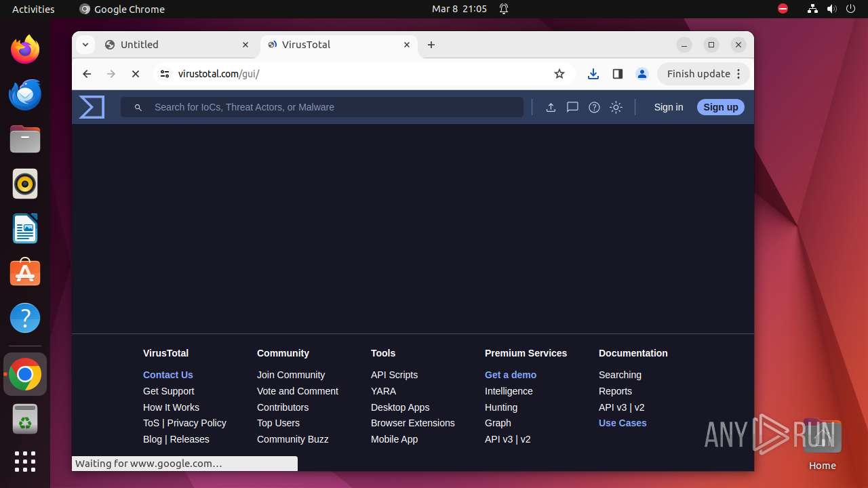Open Vote and Comment link

click(298, 391)
